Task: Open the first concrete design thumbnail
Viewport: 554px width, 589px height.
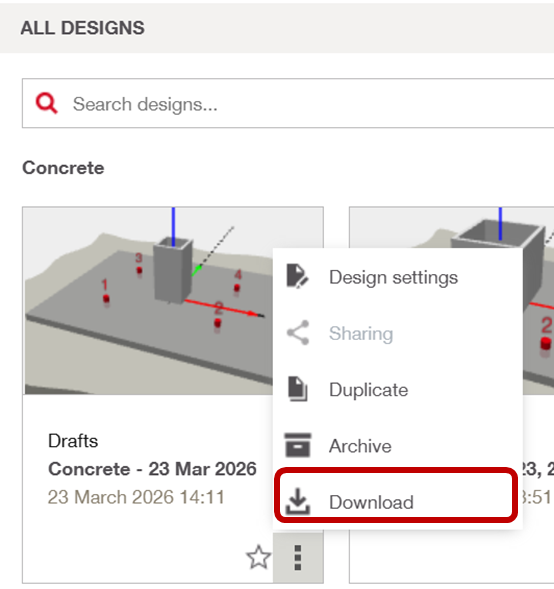Action: coord(148,301)
